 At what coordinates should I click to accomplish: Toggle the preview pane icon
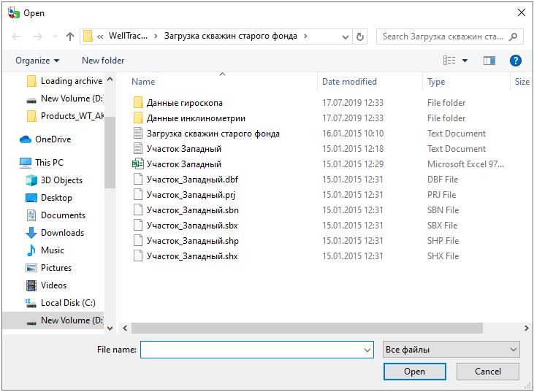click(489, 61)
